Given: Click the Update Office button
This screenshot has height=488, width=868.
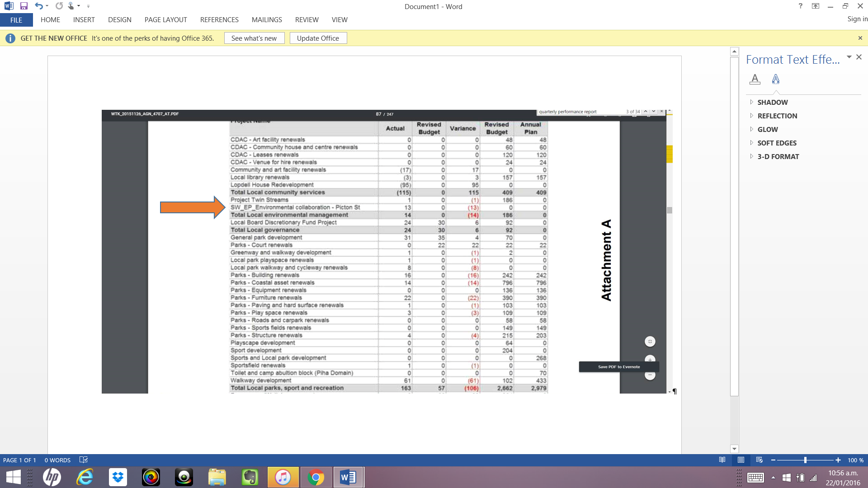Looking at the screenshot, I should point(318,38).
